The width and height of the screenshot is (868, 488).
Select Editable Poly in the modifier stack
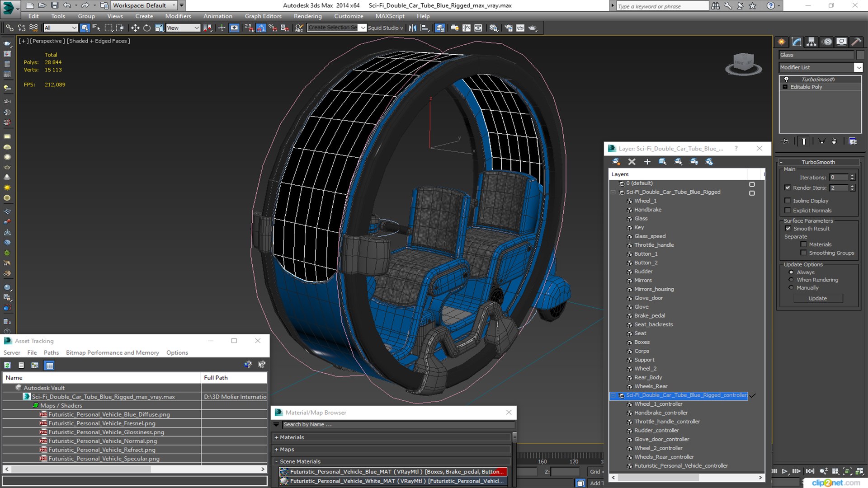coord(806,87)
